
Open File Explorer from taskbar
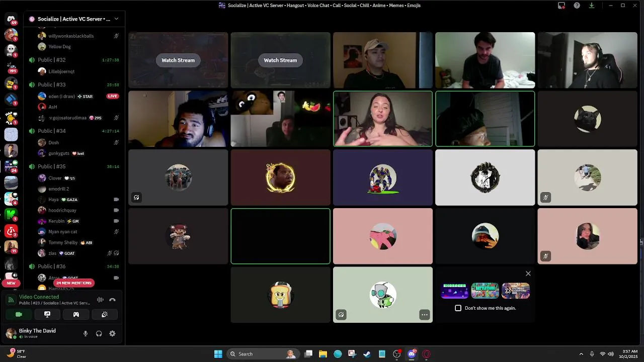click(323, 354)
